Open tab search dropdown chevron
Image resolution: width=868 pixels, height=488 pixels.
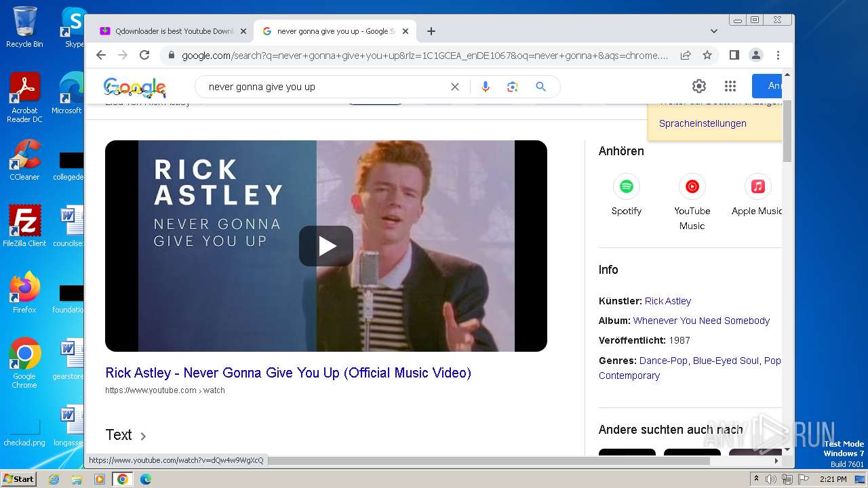coord(714,31)
